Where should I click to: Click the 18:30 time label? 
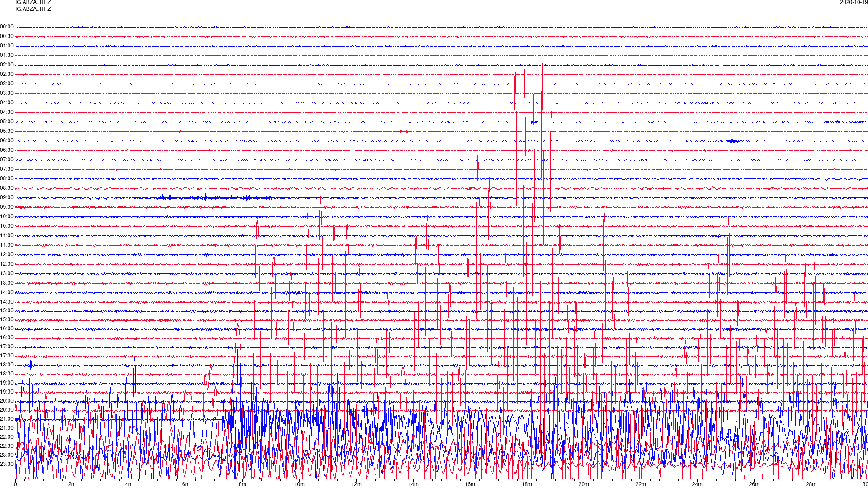click(x=7, y=374)
